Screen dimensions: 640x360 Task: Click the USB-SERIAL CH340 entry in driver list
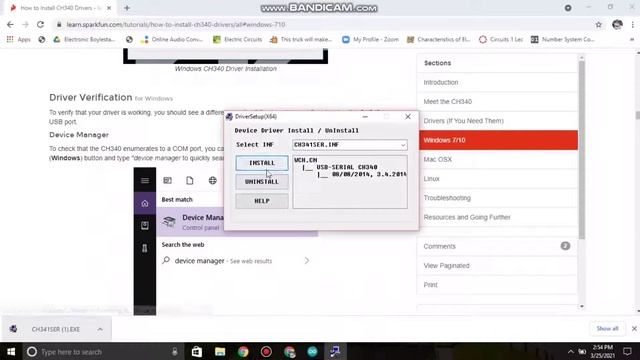(347, 167)
